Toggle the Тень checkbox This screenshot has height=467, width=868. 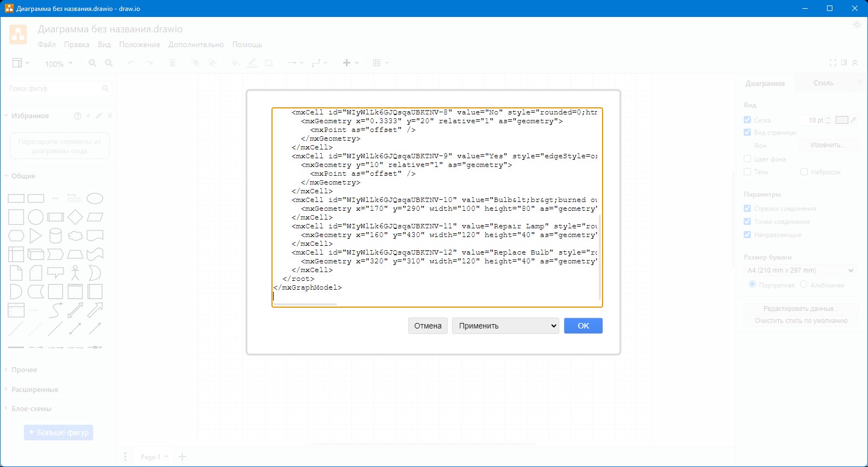(747, 171)
